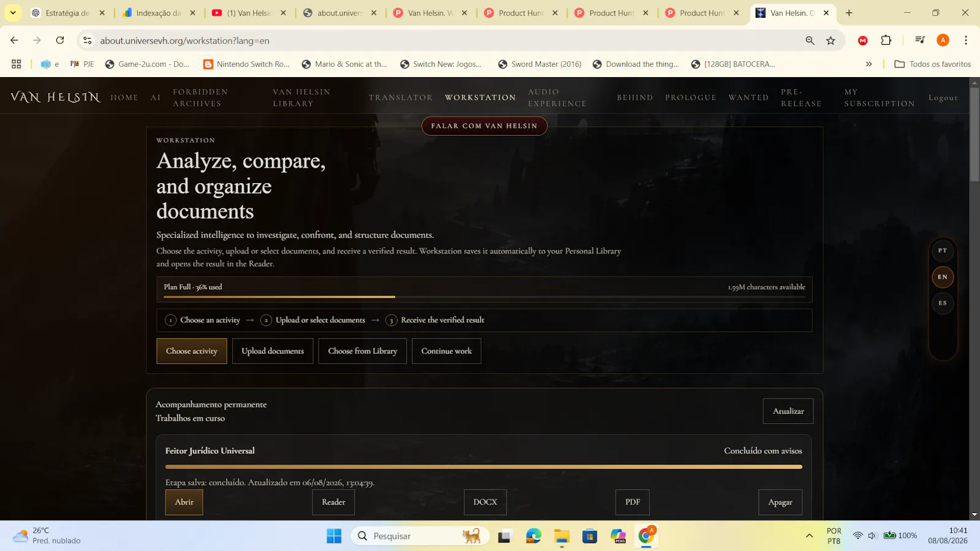View site information icon in address bar
The height and width of the screenshot is (551, 980).
pyautogui.click(x=88, y=40)
